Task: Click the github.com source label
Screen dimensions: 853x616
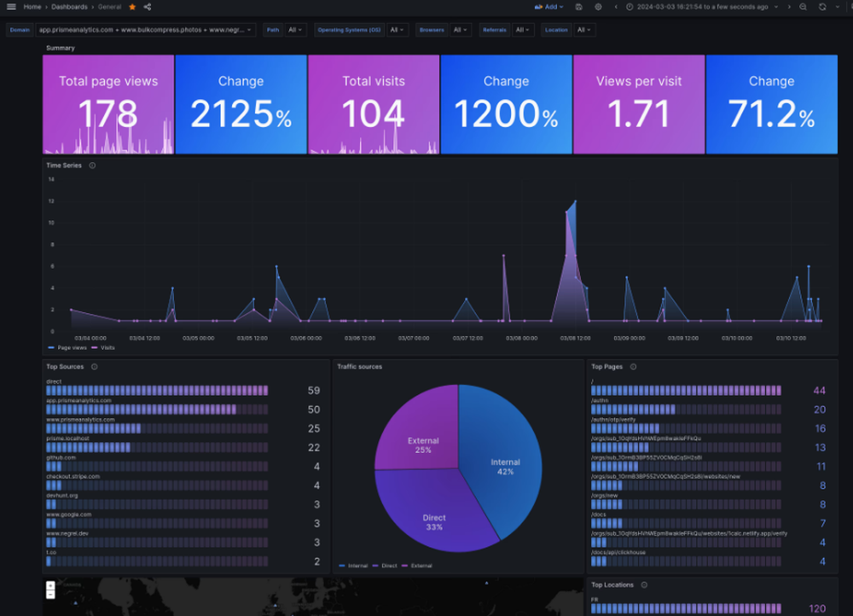Action: [x=61, y=457]
